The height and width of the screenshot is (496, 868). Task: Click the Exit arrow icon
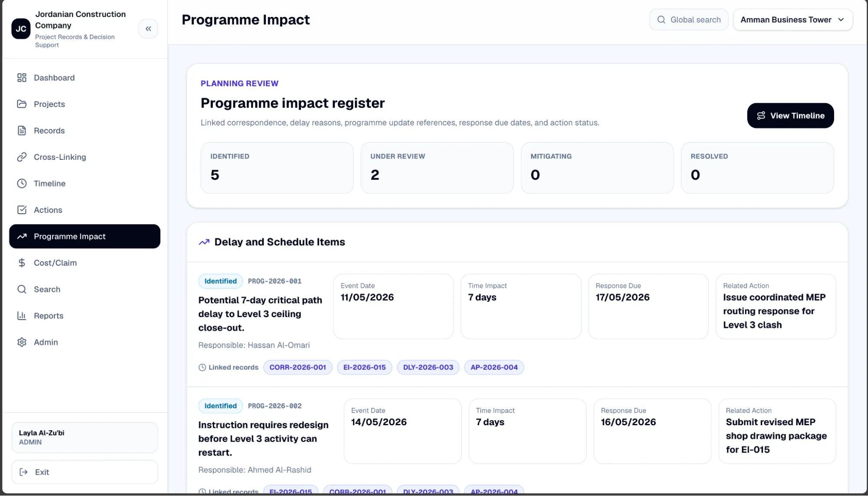[x=24, y=472]
